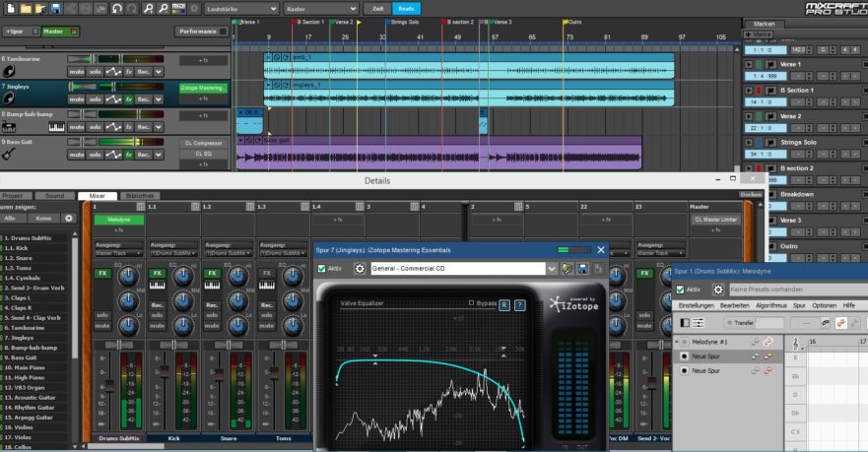Mute the Tambourine track
Viewport: 868px width, 452px height.
[77, 72]
